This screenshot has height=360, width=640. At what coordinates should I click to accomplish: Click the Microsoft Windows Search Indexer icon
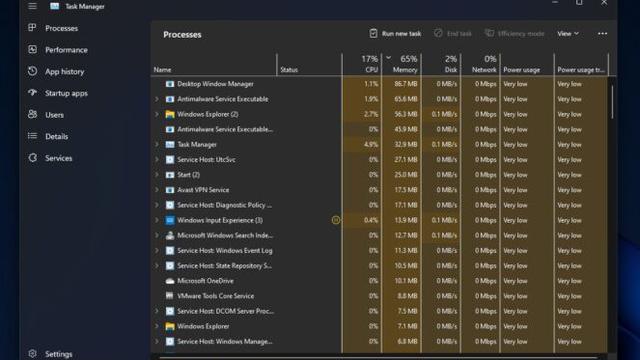[170, 235]
